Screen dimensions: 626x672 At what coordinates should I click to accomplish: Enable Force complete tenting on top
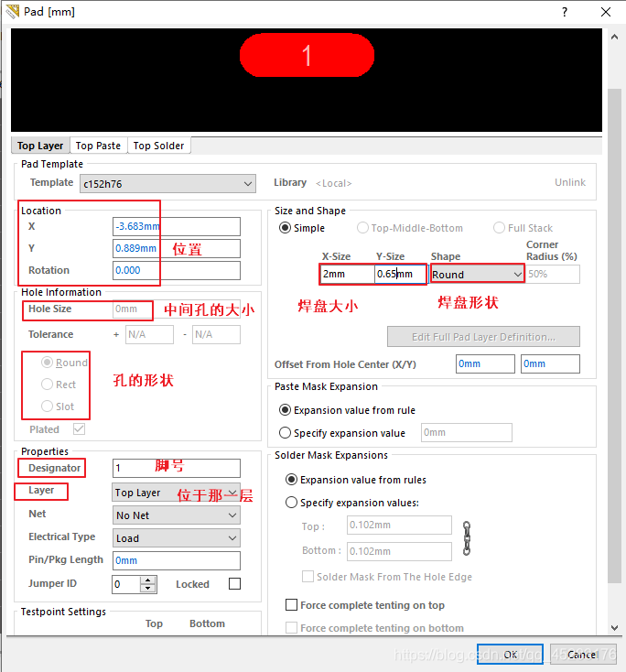pyautogui.click(x=292, y=605)
